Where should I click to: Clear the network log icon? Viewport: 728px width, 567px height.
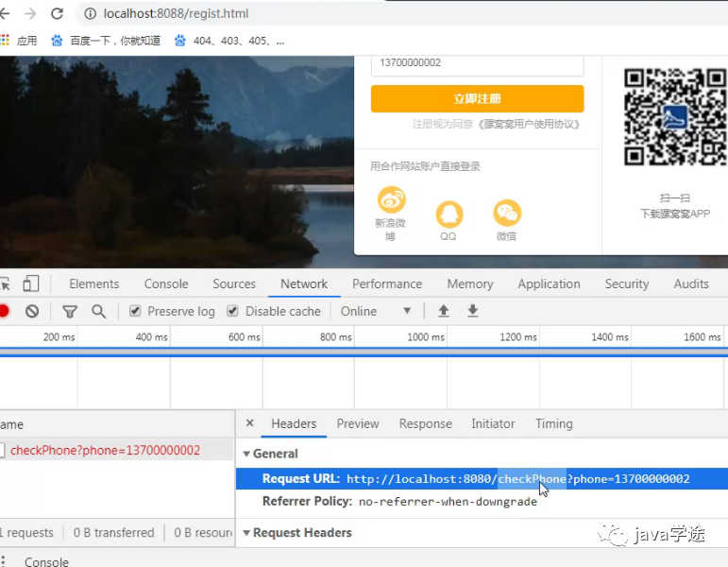tap(32, 311)
